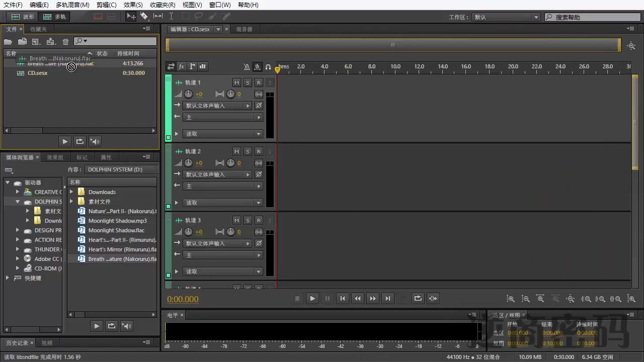
Task: Expand the Downloads folder in the file list
Action: click(x=71, y=192)
